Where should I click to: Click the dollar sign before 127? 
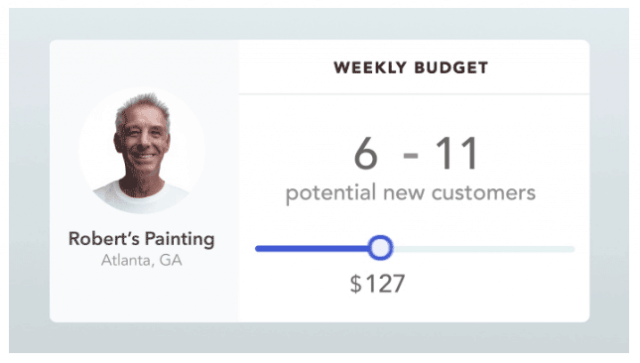(x=356, y=284)
